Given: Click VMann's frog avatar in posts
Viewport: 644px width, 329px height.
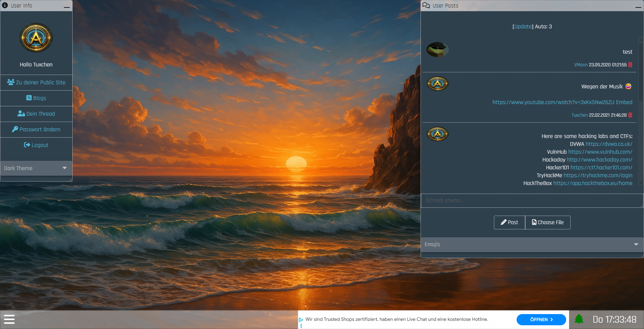Looking at the screenshot, I should click(x=437, y=49).
